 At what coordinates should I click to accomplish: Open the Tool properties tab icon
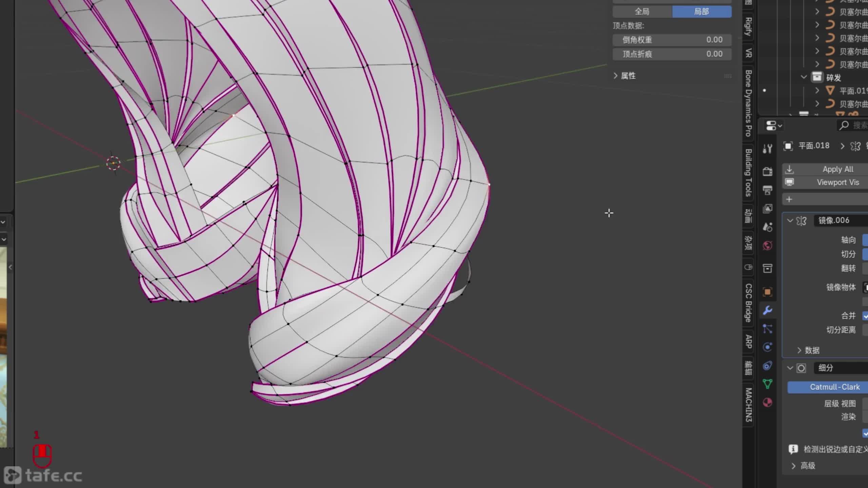coord(768,148)
